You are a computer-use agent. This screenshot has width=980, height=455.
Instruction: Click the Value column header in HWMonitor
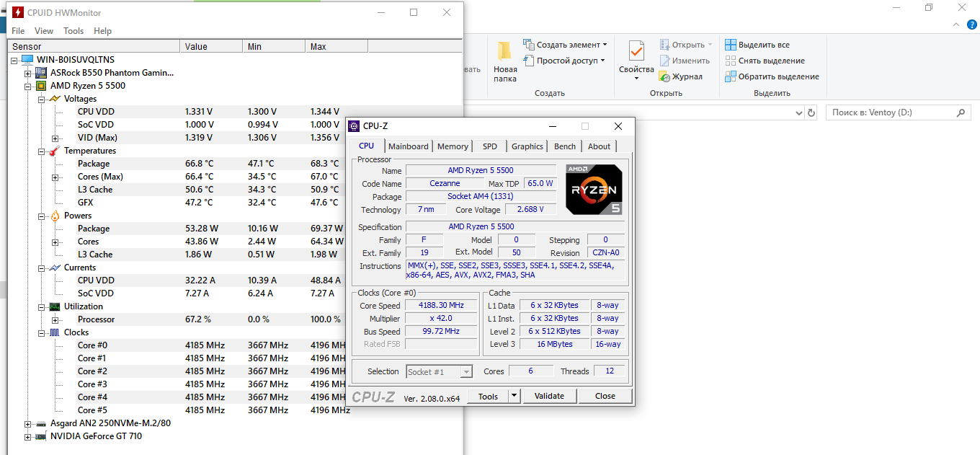point(211,47)
